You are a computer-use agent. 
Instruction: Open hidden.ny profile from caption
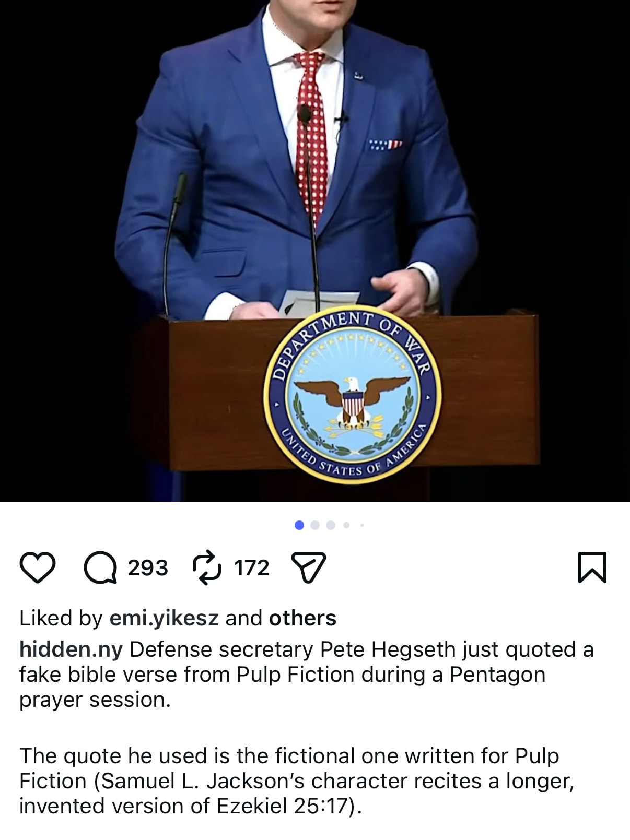click(71, 649)
